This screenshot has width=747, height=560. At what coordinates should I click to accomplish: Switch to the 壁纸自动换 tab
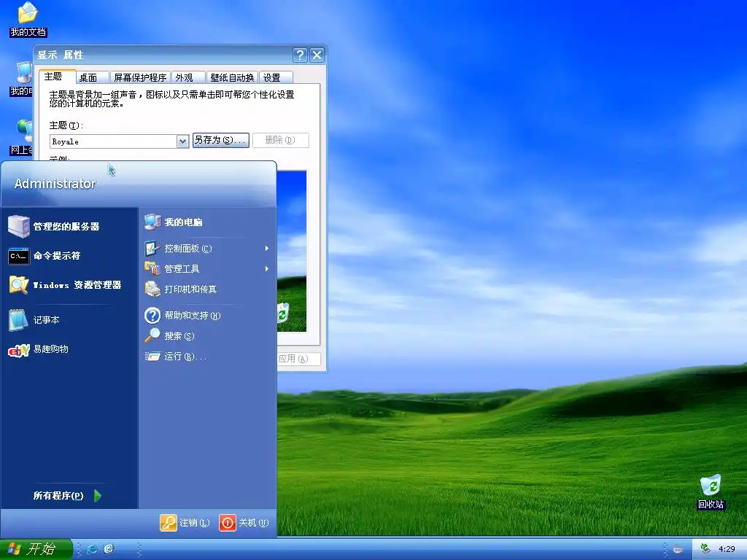(x=232, y=77)
